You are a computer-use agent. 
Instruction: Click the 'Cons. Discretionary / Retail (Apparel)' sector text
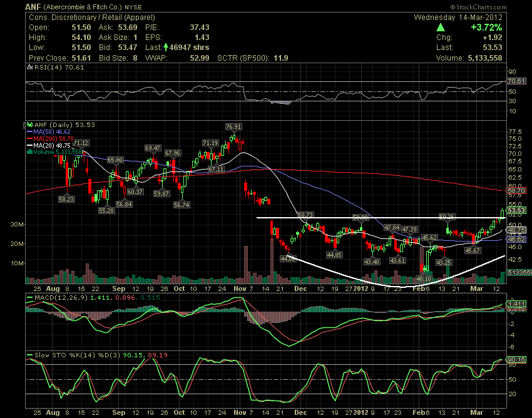pos(92,18)
